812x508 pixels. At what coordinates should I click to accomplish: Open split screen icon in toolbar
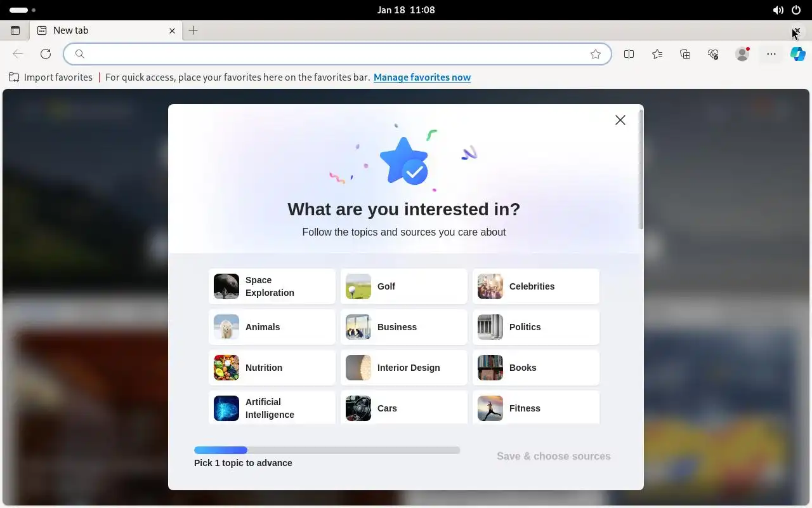point(629,54)
